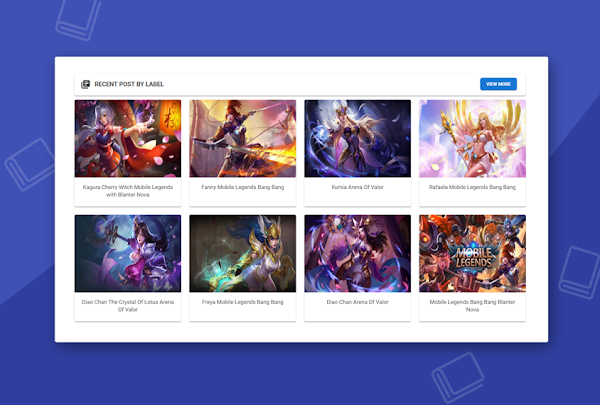Screen dimensions: 600x405
Task: Open the Kagura Cherry Witch thumbnail image
Action: 128,139
